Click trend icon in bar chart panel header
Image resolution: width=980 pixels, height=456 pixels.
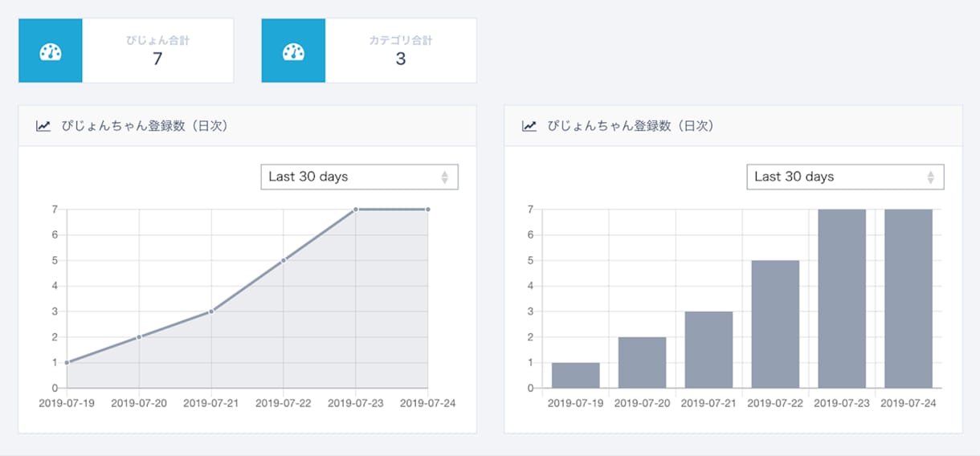529,126
